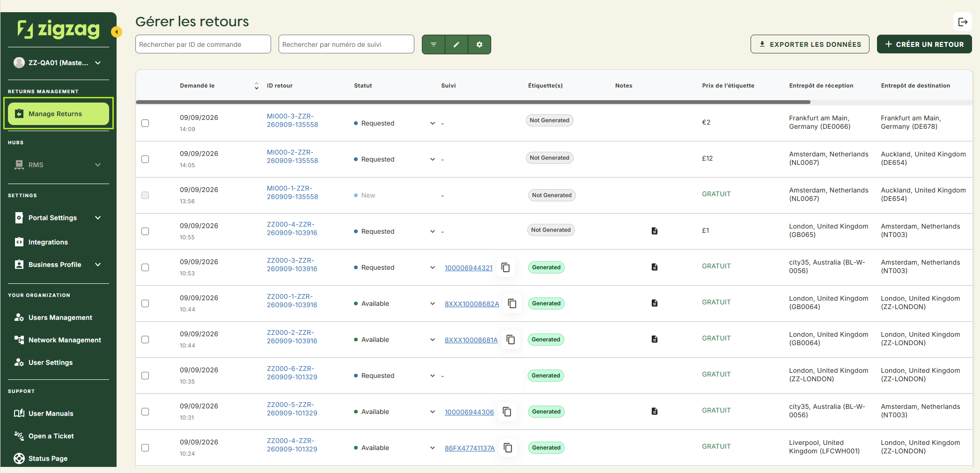This screenshot has height=473, width=980.
Task: Click Créer un retour button
Action: click(x=924, y=44)
